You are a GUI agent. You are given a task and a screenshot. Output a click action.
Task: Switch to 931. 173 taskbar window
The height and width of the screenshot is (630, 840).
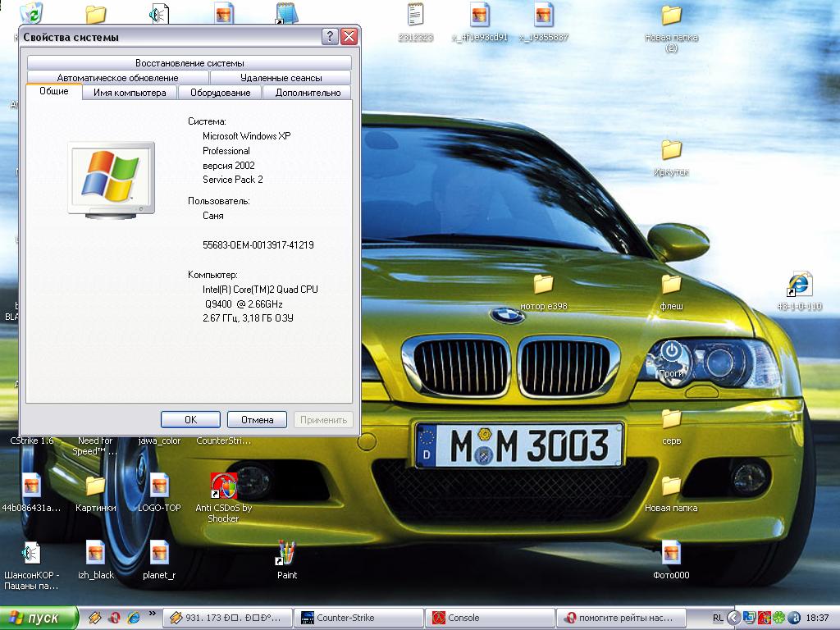click(228, 618)
